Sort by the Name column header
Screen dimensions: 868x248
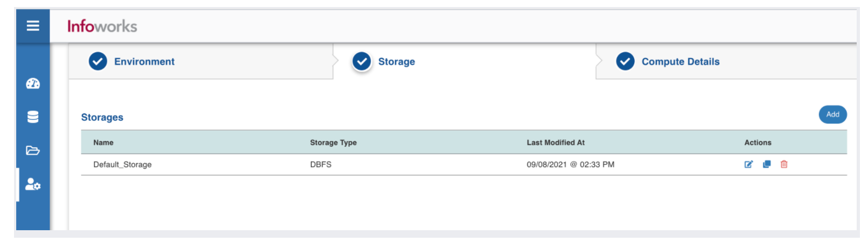tap(103, 142)
